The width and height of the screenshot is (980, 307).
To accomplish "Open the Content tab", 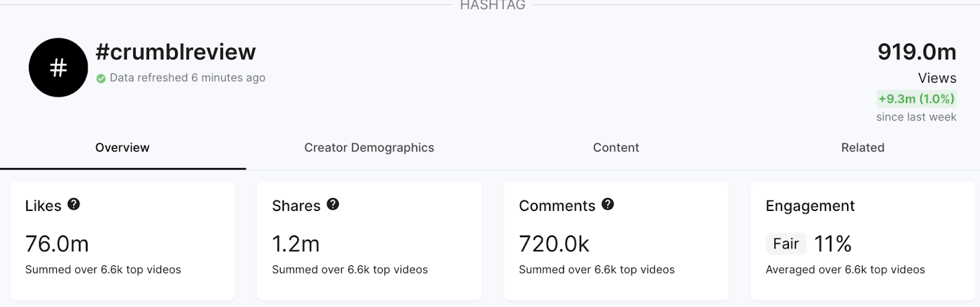I will point(616,147).
